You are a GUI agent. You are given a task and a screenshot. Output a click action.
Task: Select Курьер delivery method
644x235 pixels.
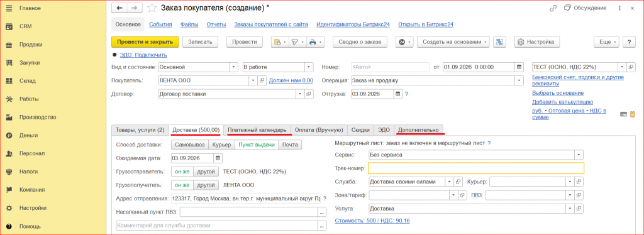[222, 145]
